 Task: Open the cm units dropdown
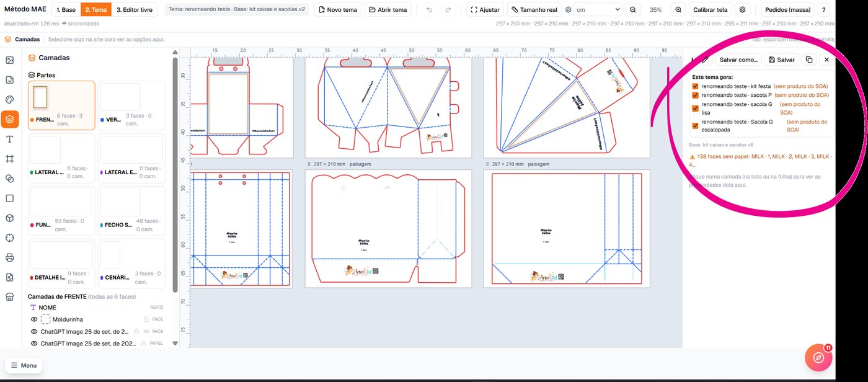tap(598, 10)
